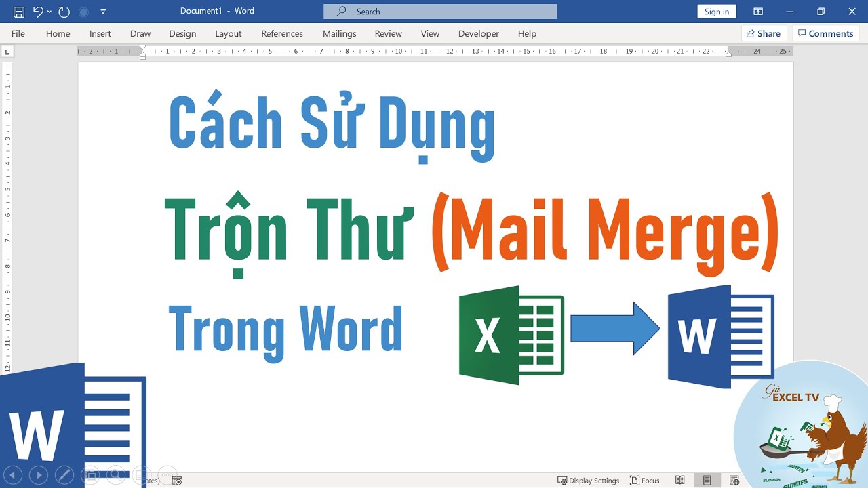Switch to Print Layout view
868x488 pixels.
707,481
